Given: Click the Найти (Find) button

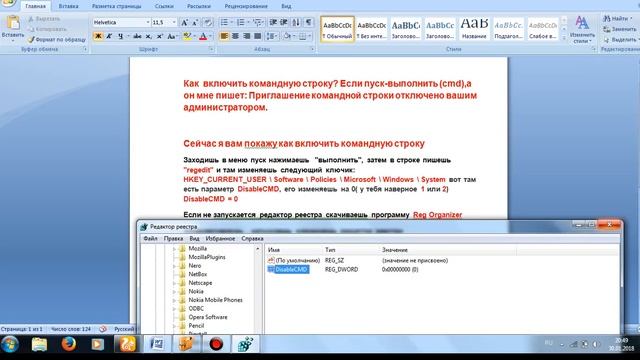Looking at the screenshot, I should [619, 18].
